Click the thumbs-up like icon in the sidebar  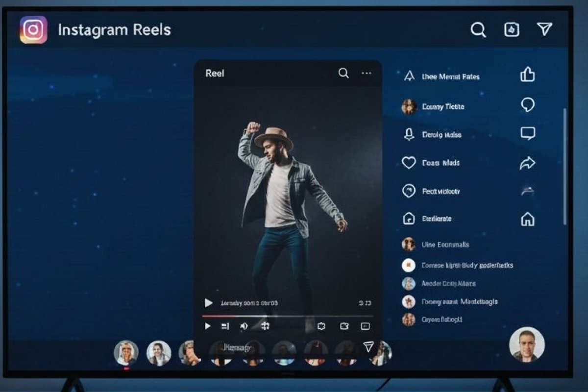pyautogui.click(x=528, y=74)
